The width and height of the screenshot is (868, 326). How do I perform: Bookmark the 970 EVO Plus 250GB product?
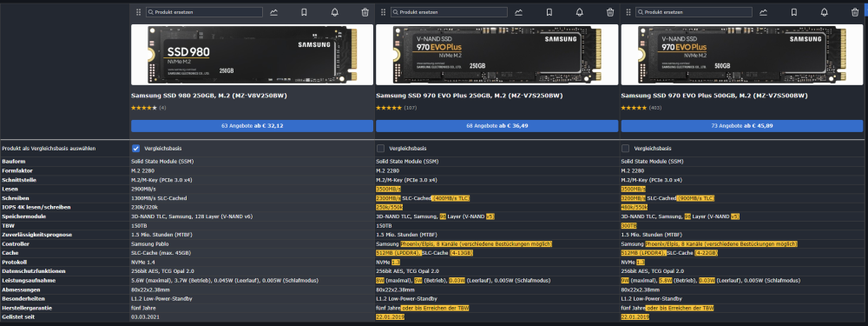coord(549,12)
